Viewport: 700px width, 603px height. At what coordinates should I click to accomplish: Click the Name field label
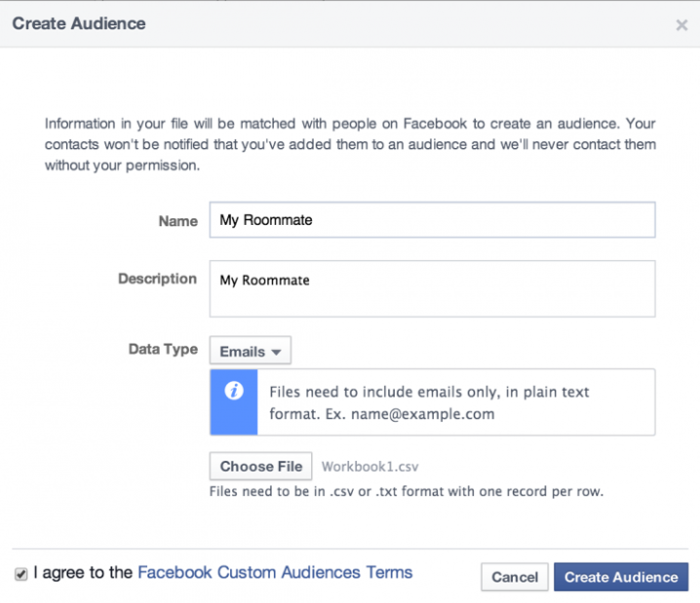177,221
